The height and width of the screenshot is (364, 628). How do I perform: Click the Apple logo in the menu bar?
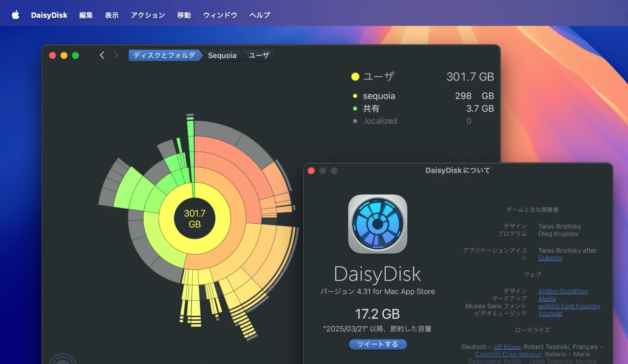pyautogui.click(x=15, y=15)
